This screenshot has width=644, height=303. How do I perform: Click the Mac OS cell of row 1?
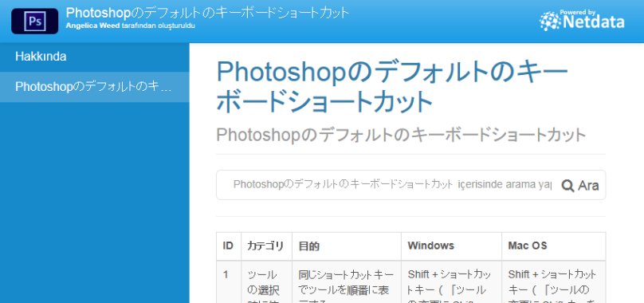(554, 282)
